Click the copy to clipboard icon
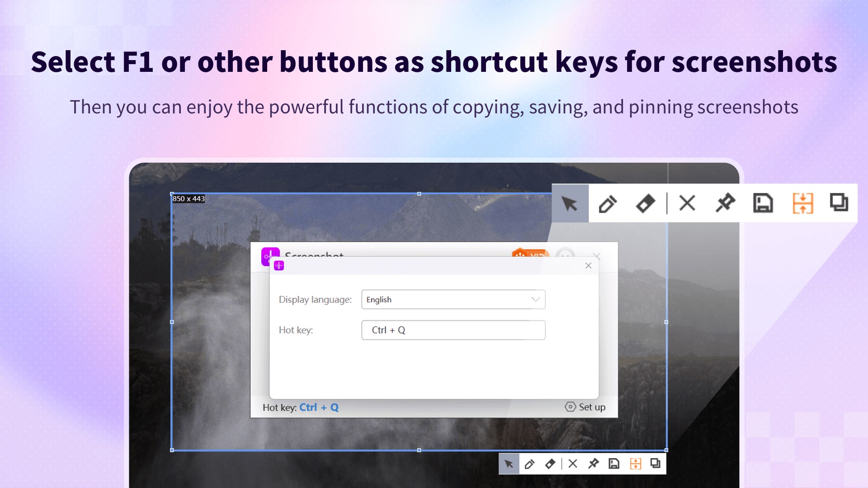 coord(840,204)
